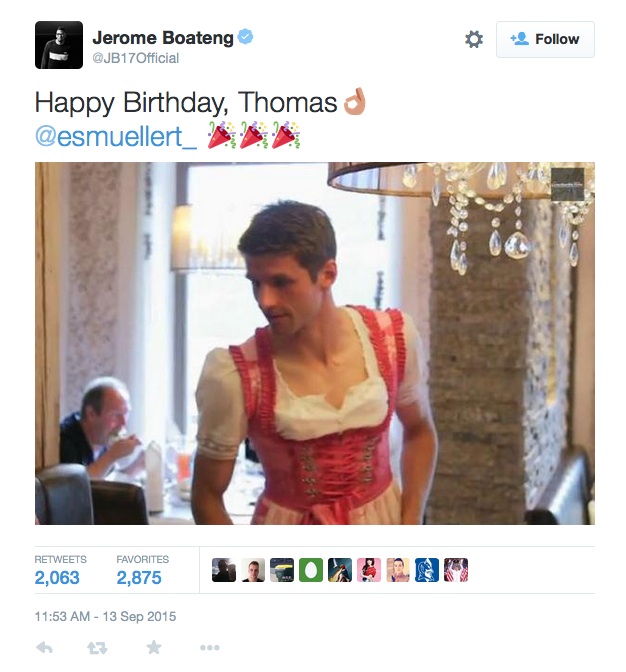Favorite the tweet with the star icon
Viewport: 626px width, 672px height.
[153, 648]
